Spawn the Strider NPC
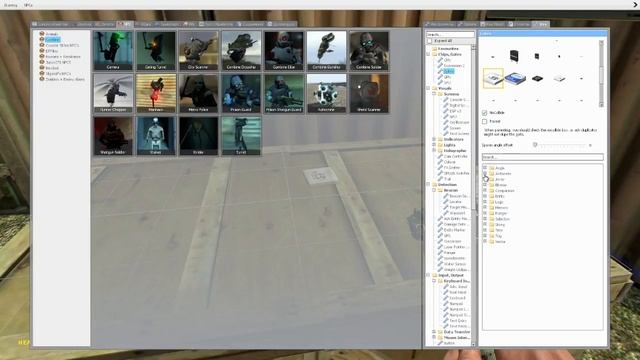Viewport: 640px width, 360px height. [198, 136]
